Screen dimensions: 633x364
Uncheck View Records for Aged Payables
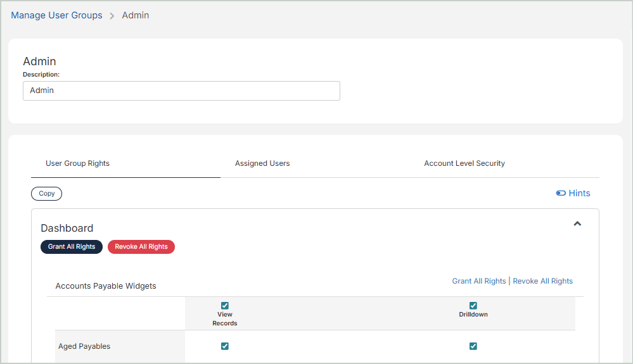[x=225, y=346]
